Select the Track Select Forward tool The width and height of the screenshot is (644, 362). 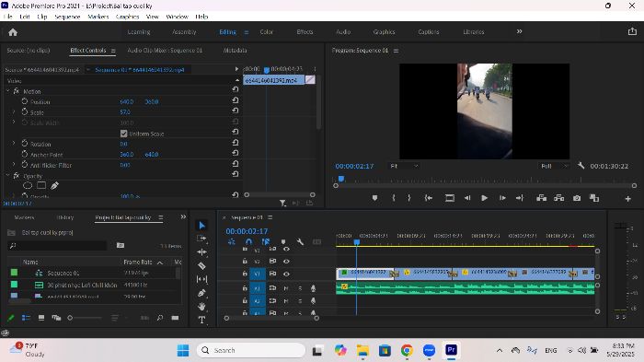[x=201, y=239]
